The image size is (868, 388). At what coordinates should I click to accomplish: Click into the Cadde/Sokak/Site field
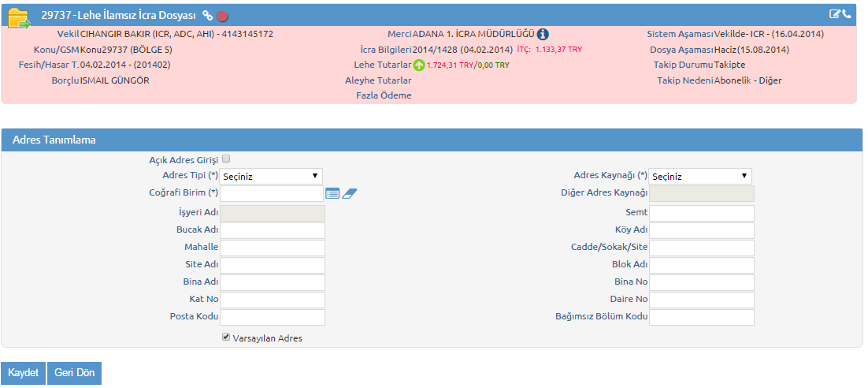point(702,248)
